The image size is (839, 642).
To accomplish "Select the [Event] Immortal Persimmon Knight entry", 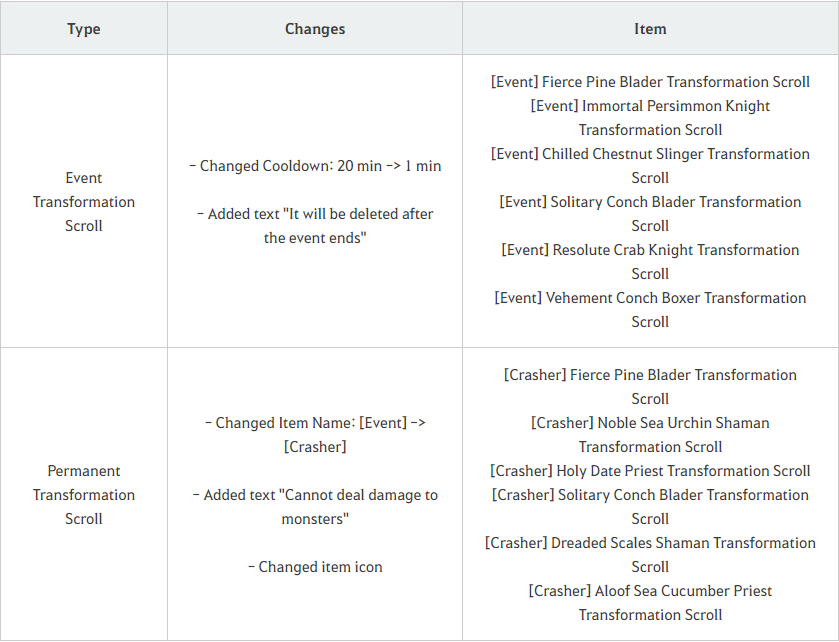I will (x=650, y=118).
